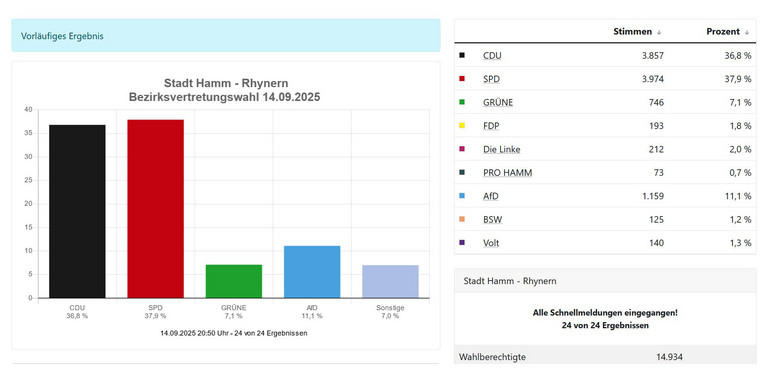768x377 pixels.
Task: Click chart title Stadt Hamm - Rhynern
Action: [226, 83]
